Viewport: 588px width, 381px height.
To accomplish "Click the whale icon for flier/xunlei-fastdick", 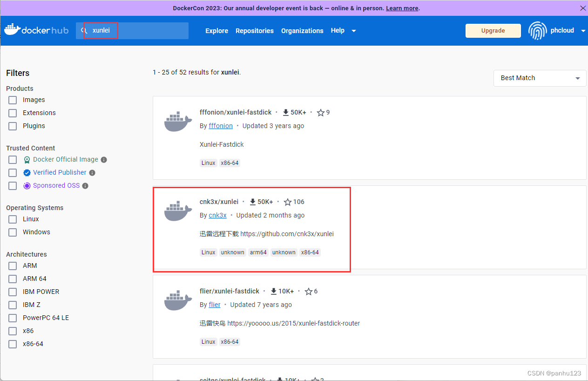I will (x=178, y=300).
